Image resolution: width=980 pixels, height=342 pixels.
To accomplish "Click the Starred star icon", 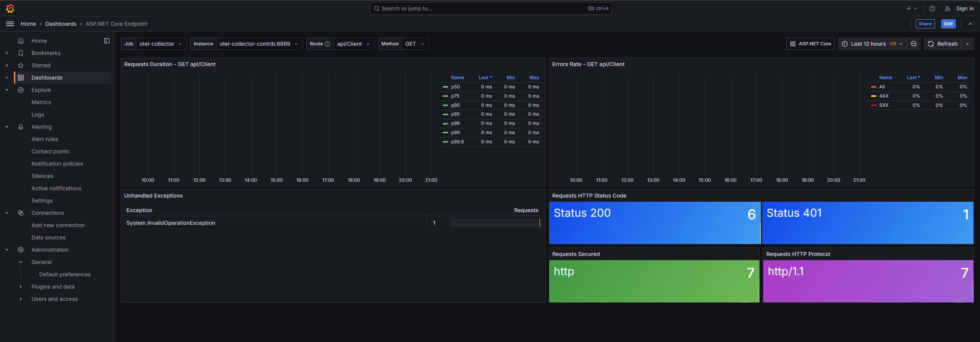I will [x=21, y=65].
